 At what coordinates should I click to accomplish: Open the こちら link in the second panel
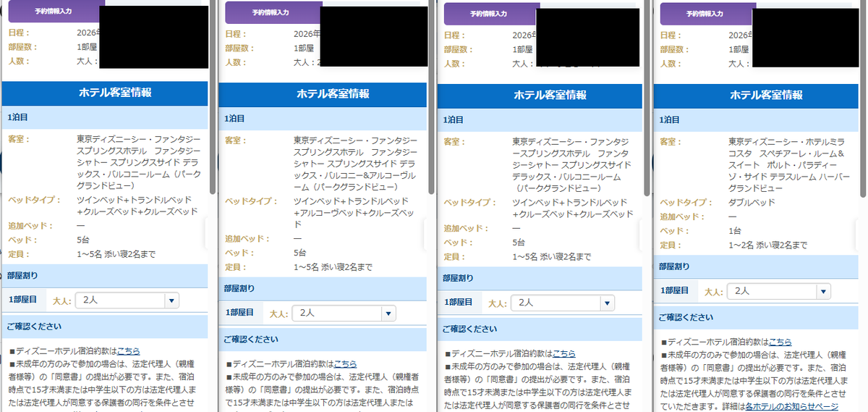point(345,363)
